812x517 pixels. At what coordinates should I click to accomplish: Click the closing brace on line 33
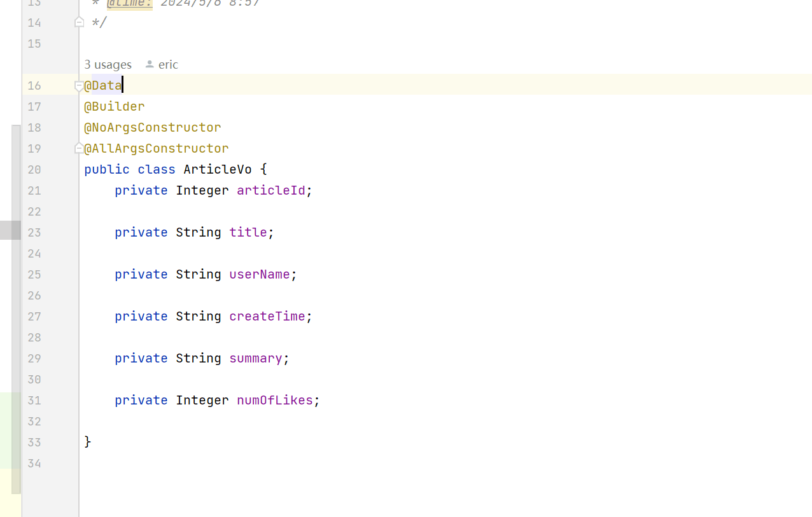click(88, 441)
